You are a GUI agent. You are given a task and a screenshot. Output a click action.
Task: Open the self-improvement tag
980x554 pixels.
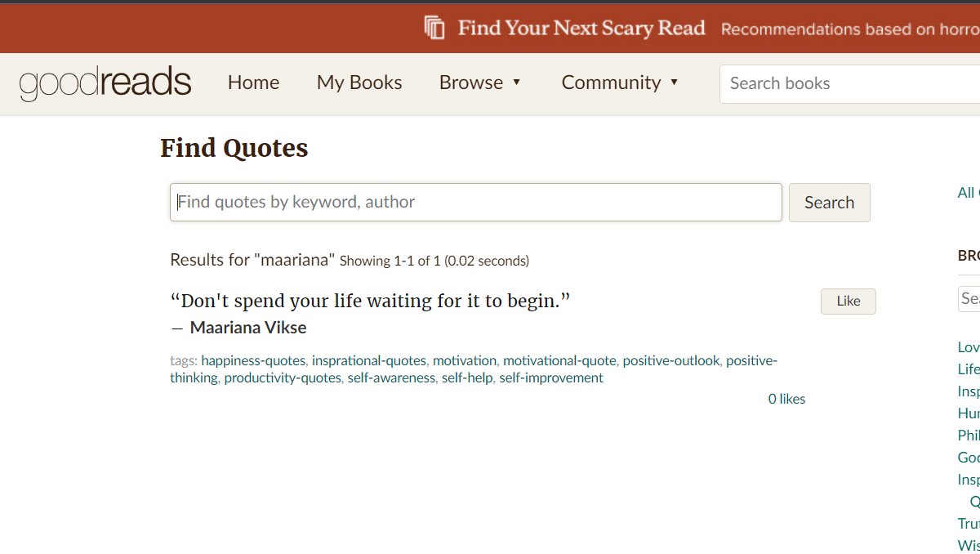(551, 378)
